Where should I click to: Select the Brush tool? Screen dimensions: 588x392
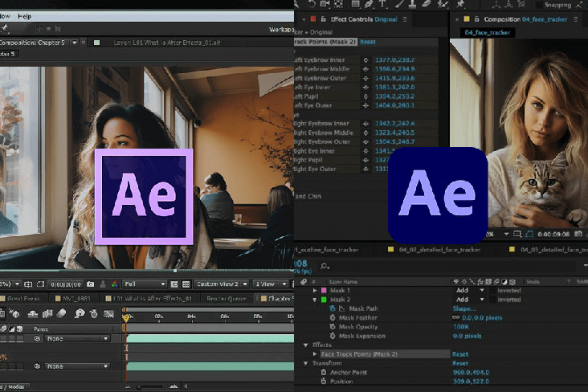399,4
